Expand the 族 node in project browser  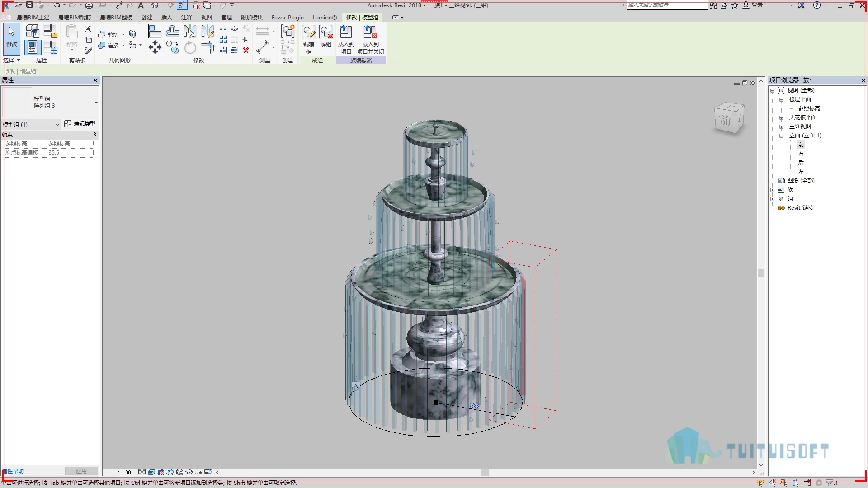click(x=773, y=190)
